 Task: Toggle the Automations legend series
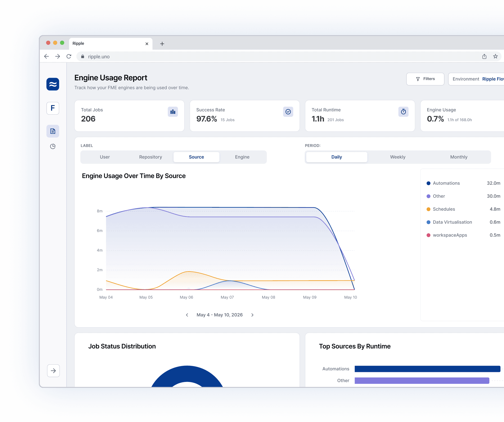point(463,183)
